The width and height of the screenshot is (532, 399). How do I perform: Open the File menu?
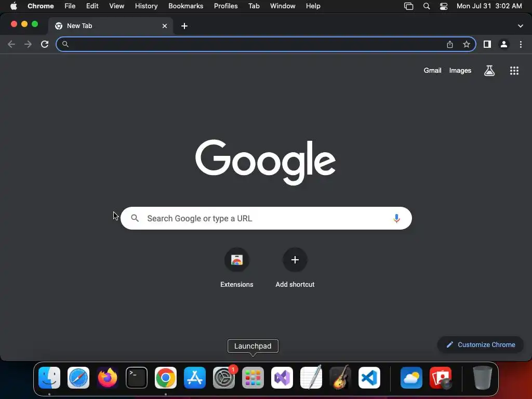click(70, 6)
